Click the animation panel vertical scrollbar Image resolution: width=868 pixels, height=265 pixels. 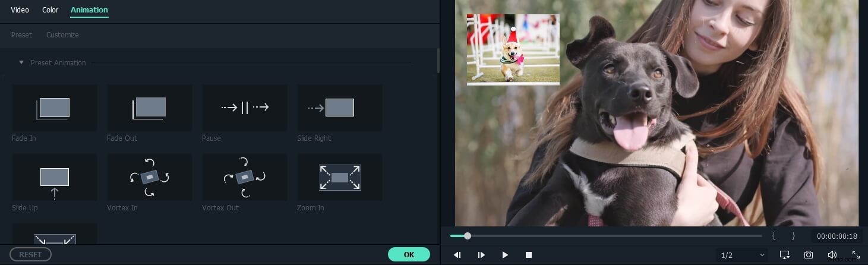[438, 59]
